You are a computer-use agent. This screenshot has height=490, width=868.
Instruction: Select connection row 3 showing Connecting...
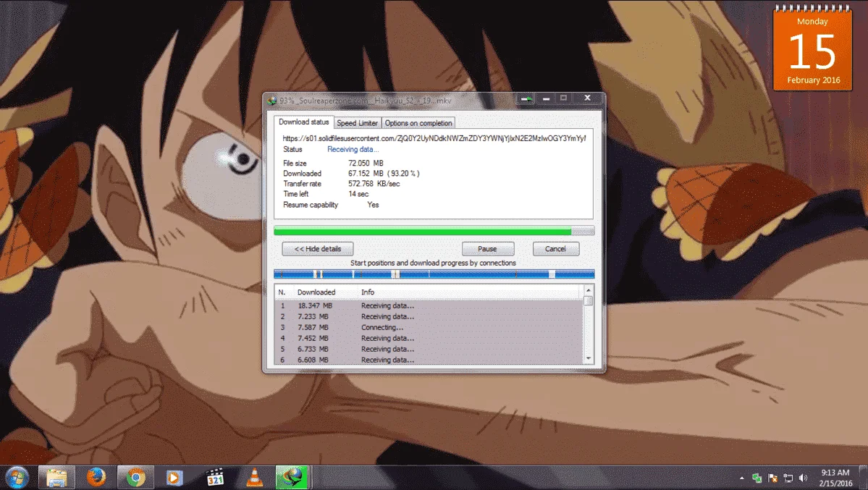[x=429, y=327]
